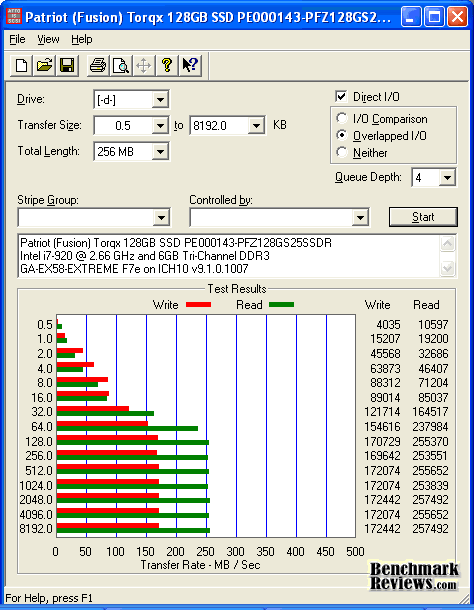Open the Help menu

tap(82, 39)
